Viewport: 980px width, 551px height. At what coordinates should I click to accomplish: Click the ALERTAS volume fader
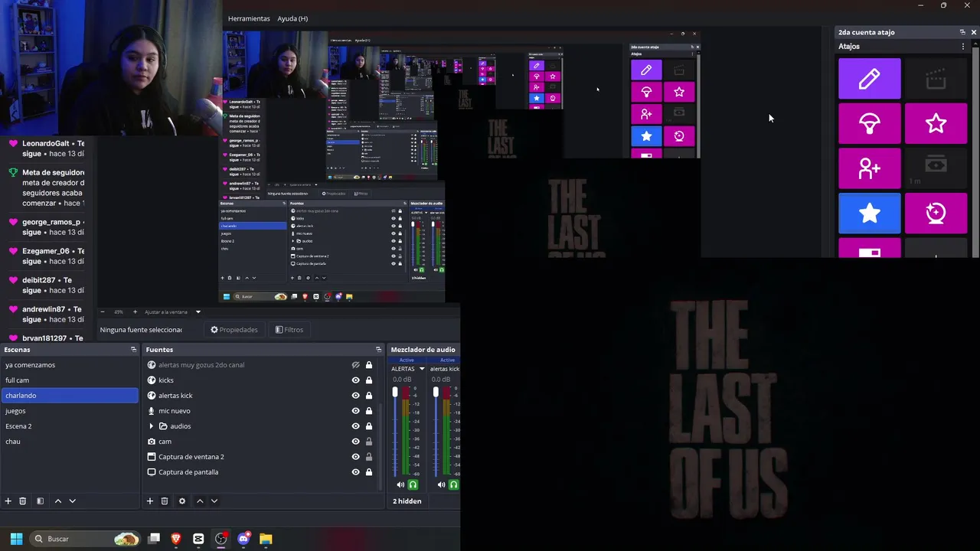395,393
